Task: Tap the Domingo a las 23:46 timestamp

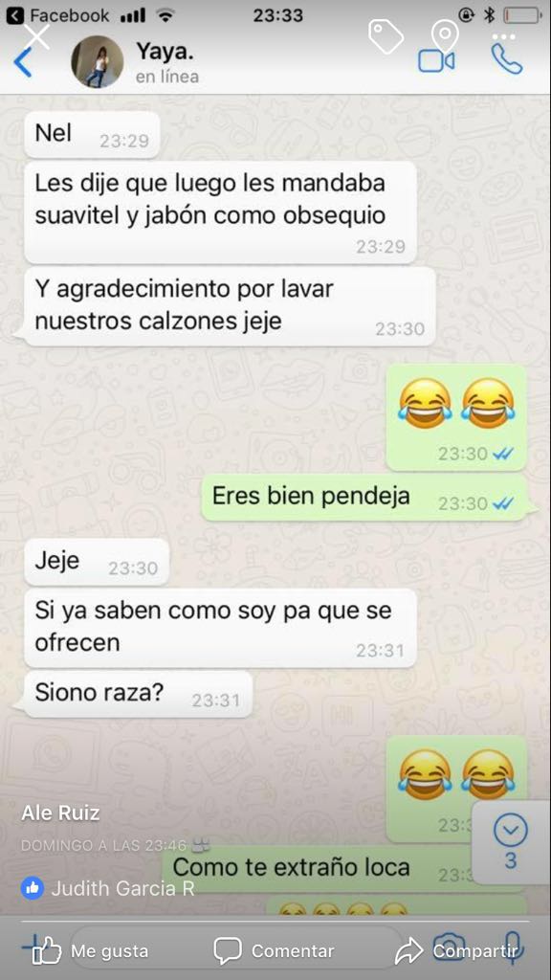Action: [x=104, y=846]
